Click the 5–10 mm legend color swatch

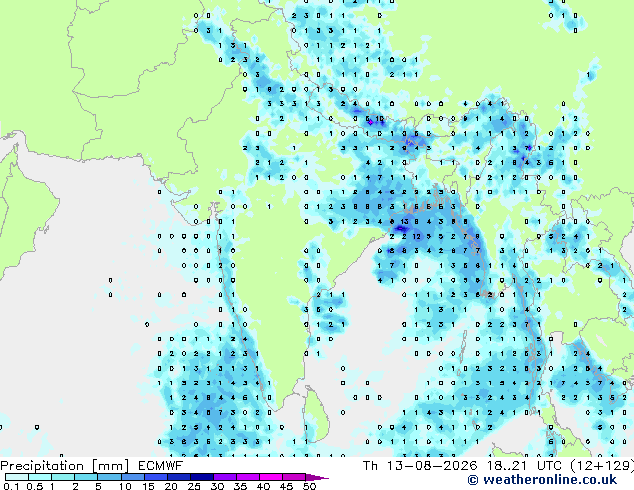click(x=109, y=477)
